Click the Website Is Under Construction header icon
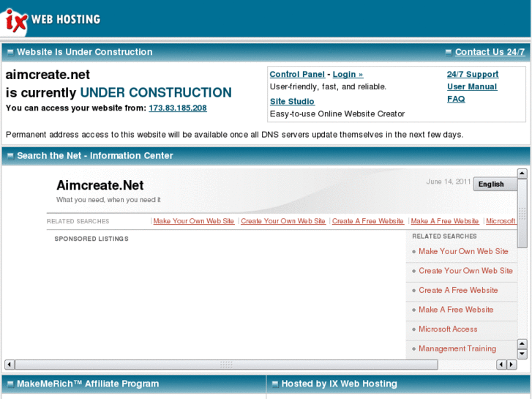The height and width of the screenshot is (399, 532). [10, 52]
